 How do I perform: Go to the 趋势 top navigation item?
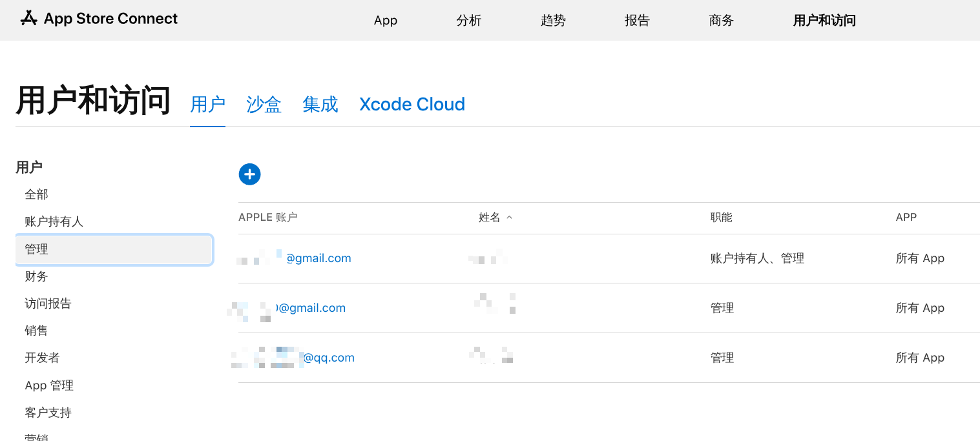tap(553, 20)
